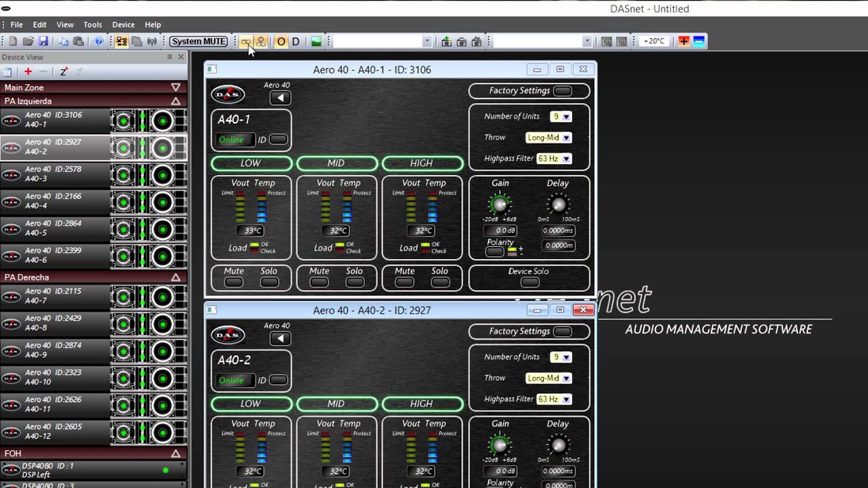Click the +20°C temperature field
This screenshot has width=868, height=488.
coord(654,41)
